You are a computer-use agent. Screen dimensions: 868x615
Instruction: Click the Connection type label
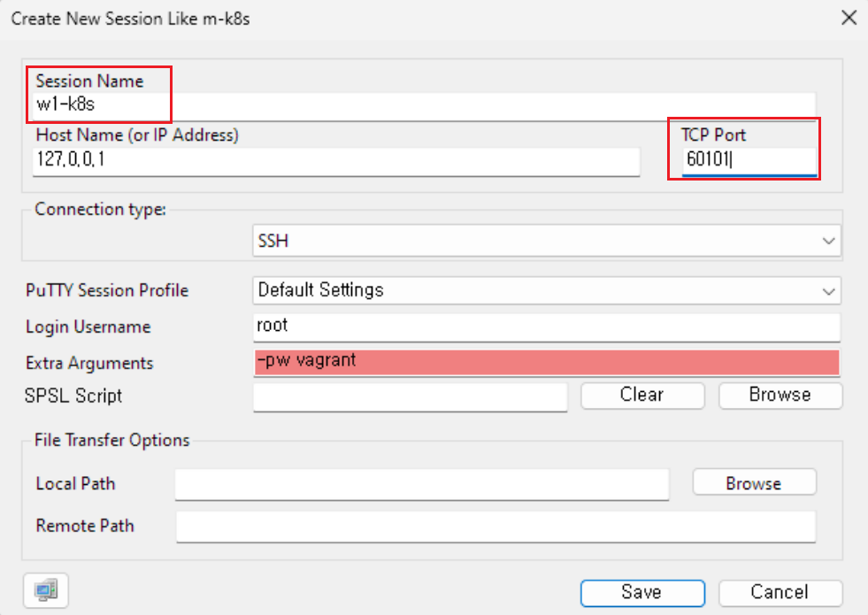click(100, 209)
